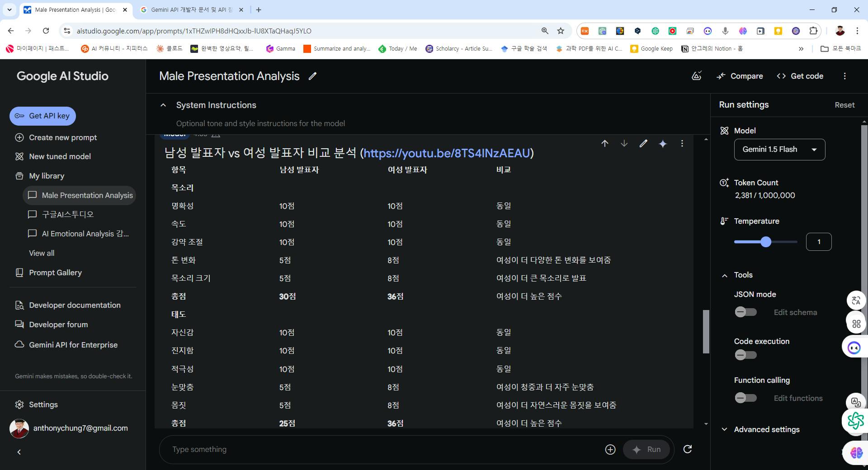
Task: Open the tab search dropdown
Action: coord(9,9)
